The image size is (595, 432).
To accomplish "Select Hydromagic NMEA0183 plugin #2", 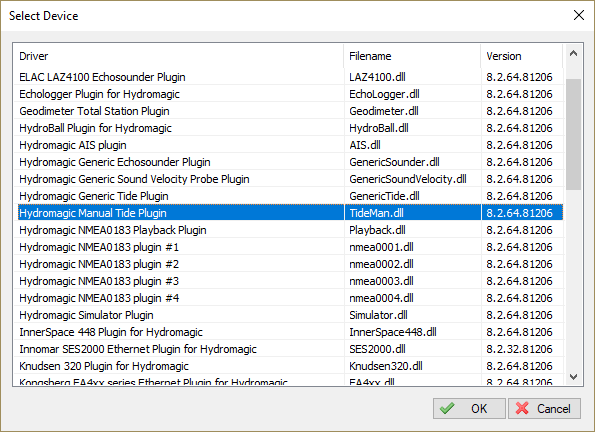I will coord(99,264).
